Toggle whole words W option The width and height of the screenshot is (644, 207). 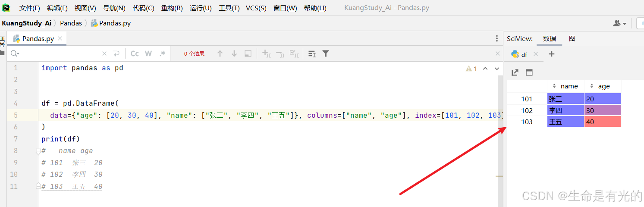[148, 53]
